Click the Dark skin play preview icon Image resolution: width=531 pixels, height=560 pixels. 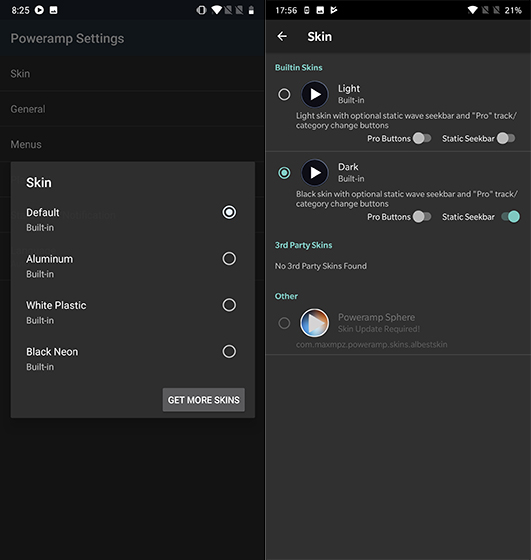coord(315,173)
